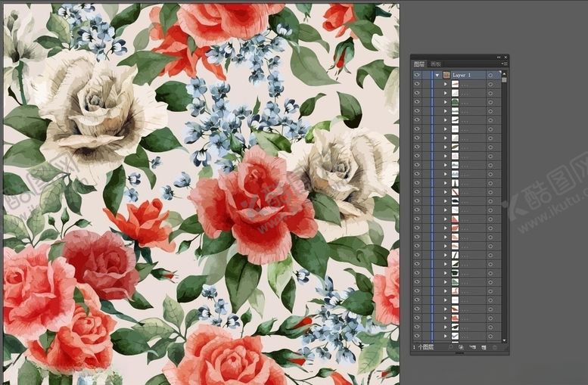Viewport: 588px width, 385px height.
Task: Hide the two vertical strokes sublayer
Action: tap(417, 183)
